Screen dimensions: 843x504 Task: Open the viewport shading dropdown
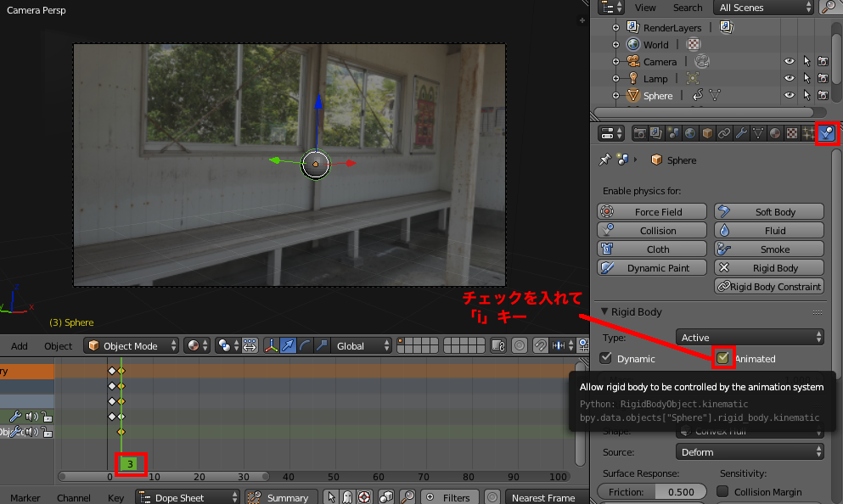196,345
